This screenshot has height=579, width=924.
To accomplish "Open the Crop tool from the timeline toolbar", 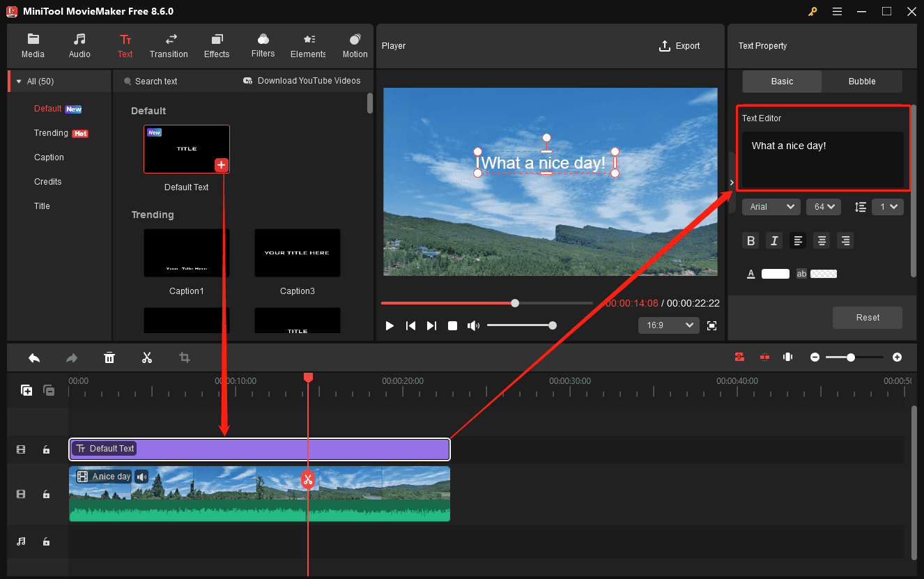I will pos(185,357).
